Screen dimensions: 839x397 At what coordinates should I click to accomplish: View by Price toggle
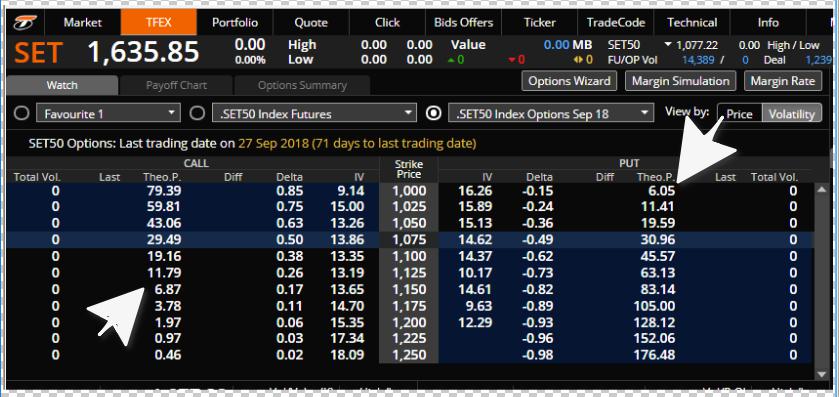point(739,114)
